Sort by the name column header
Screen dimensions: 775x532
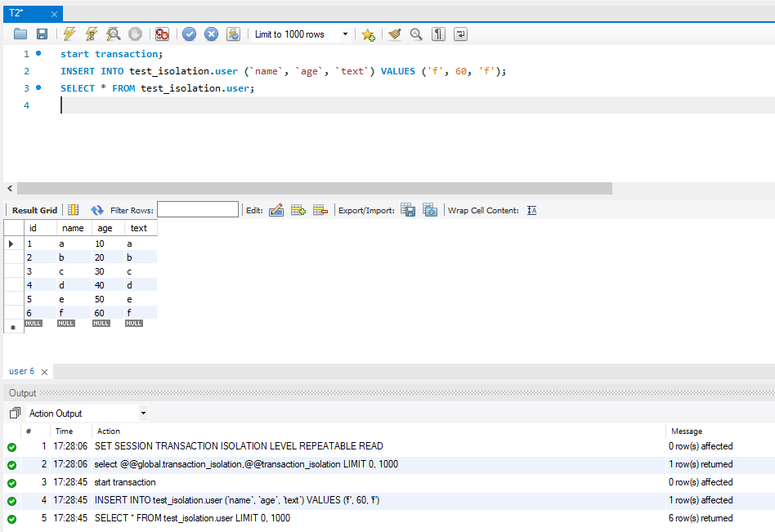(74, 228)
